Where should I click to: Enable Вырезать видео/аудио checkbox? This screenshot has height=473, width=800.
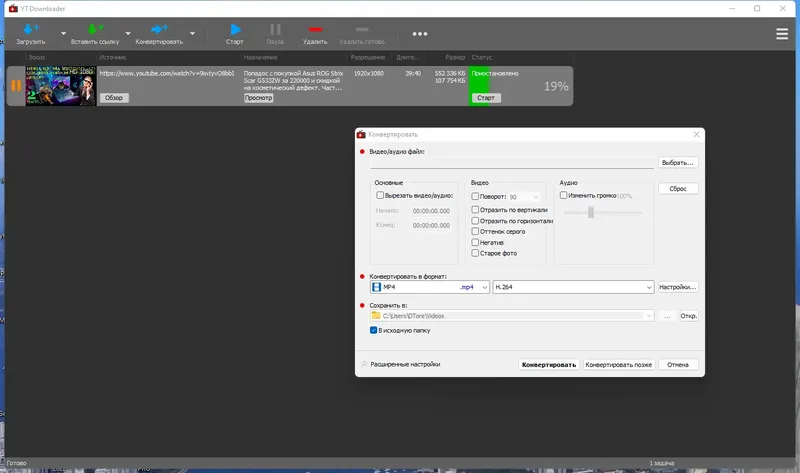point(380,195)
